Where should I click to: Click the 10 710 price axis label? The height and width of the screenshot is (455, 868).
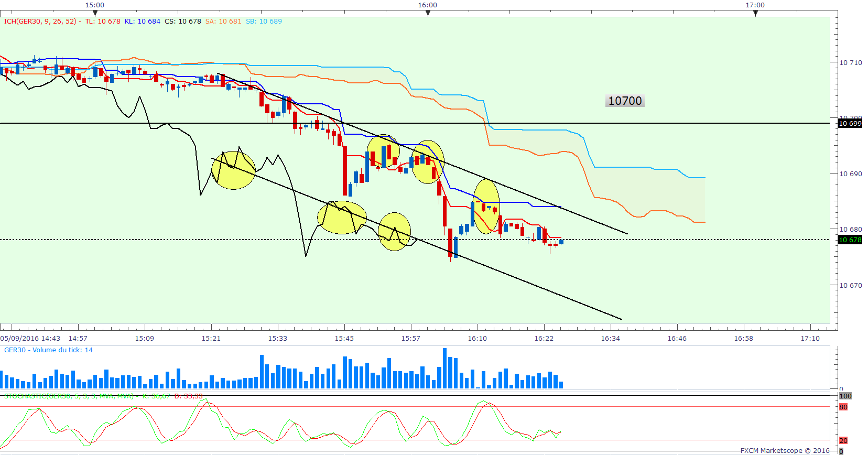tap(851, 62)
